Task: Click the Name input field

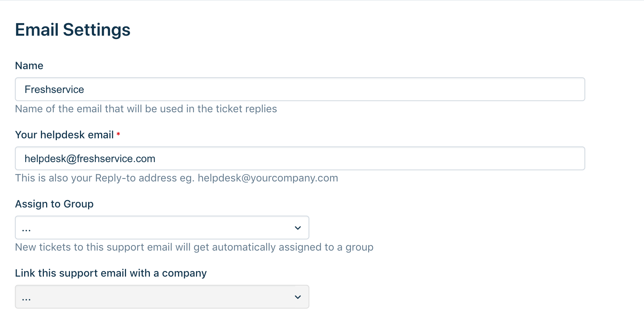Action: (x=300, y=89)
